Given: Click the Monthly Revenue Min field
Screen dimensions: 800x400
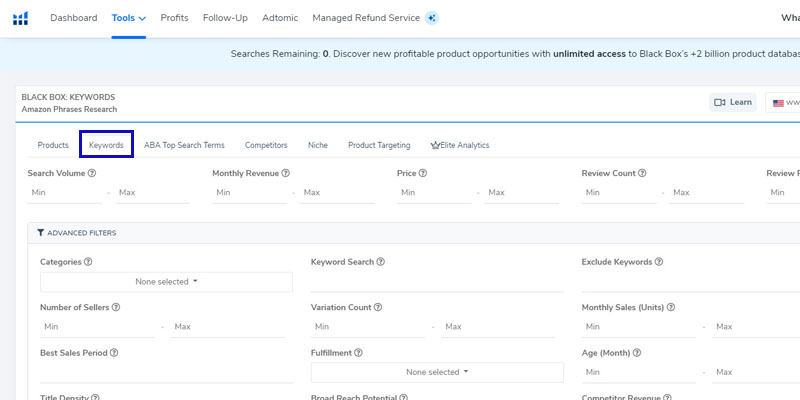Looking at the screenshot, I should pyautogui.click(x=250, y=193).
